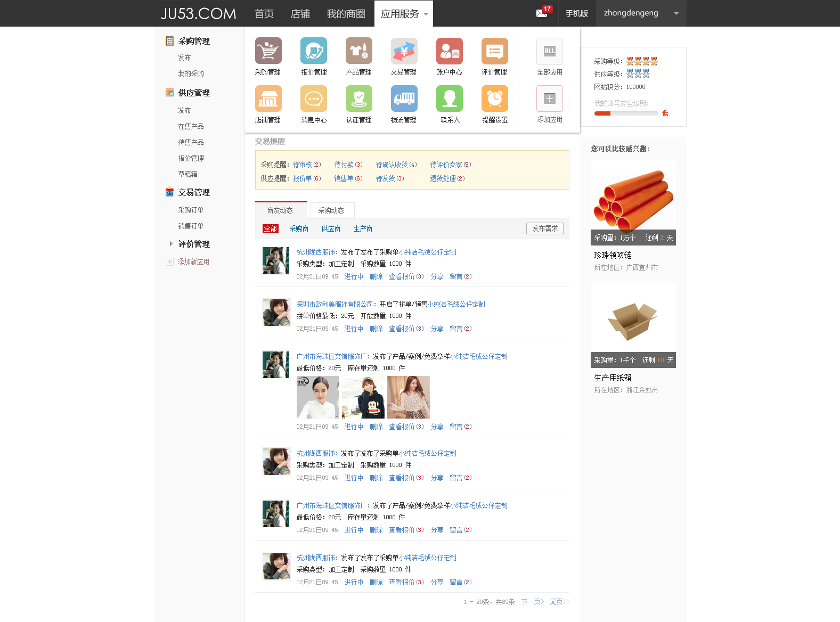
Task: Open the orange pipes product thumbnail
Action: click(x=633, y=198)
